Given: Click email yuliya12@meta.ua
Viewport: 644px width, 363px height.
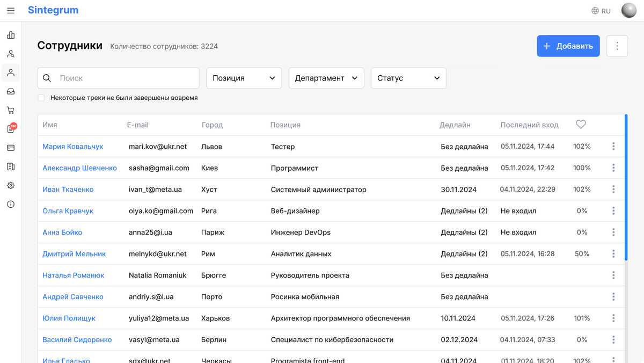Looking at the screenshot, I should click(x=159, y=318).
